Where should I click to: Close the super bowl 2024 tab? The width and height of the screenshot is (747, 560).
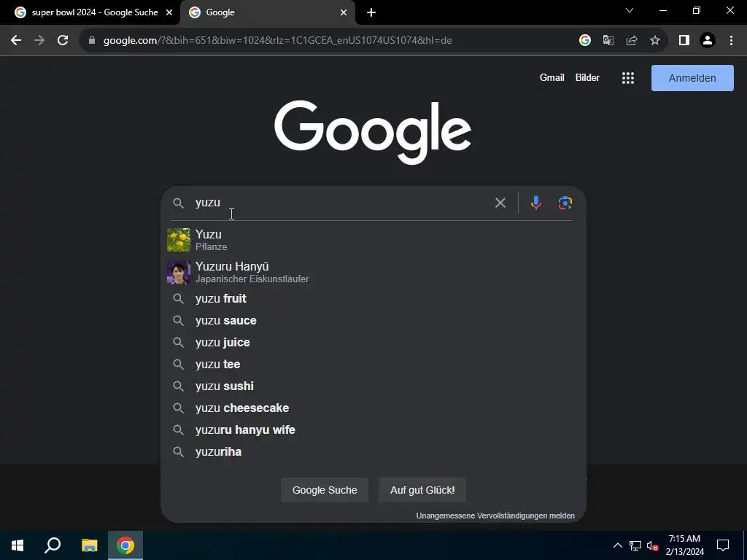(169, 12)
